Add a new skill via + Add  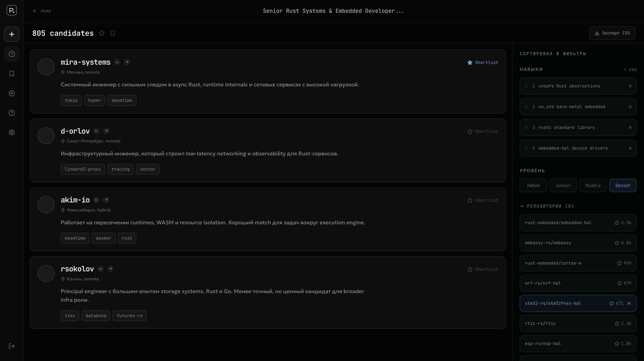click(630, 70)
